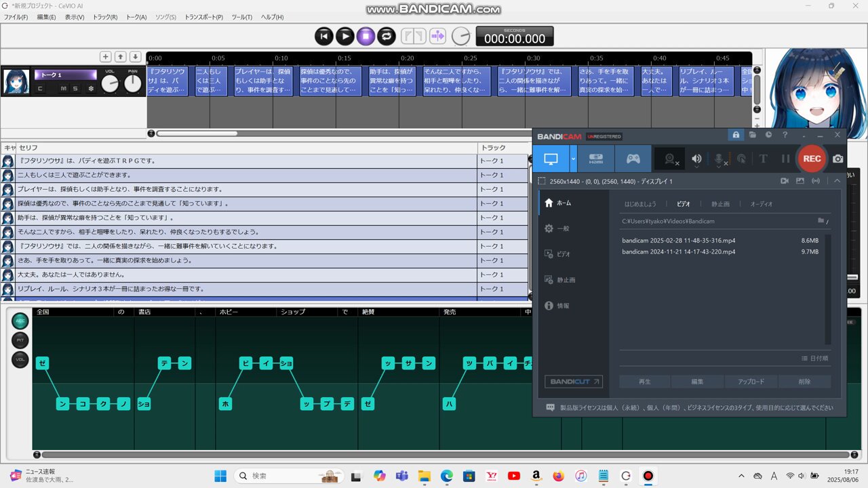The image size is (868, 488).
Task: Switch to PIT pitch edit mode
Action: click(x=20, y=340)
